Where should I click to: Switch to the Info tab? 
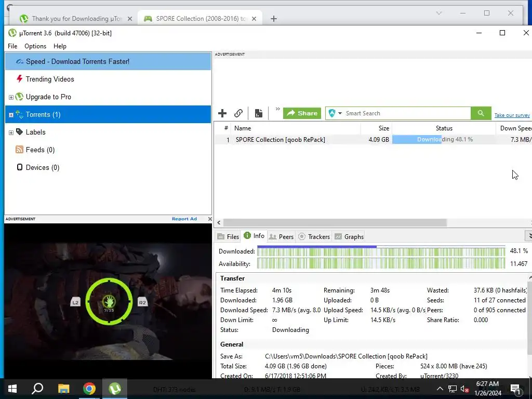pyautogui.click(x=254, y=236)
